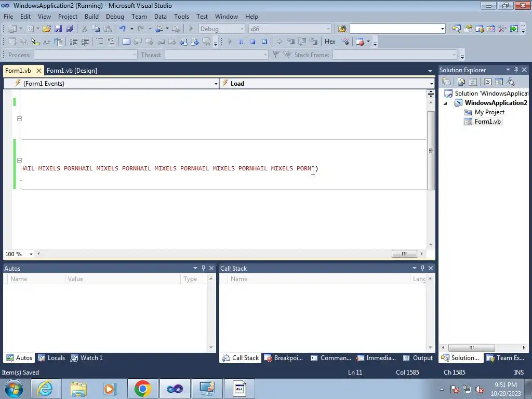The height and width of the screenshot is (399, 532).
Task: Click the Cut scissors icon
Action: point(85,29)
